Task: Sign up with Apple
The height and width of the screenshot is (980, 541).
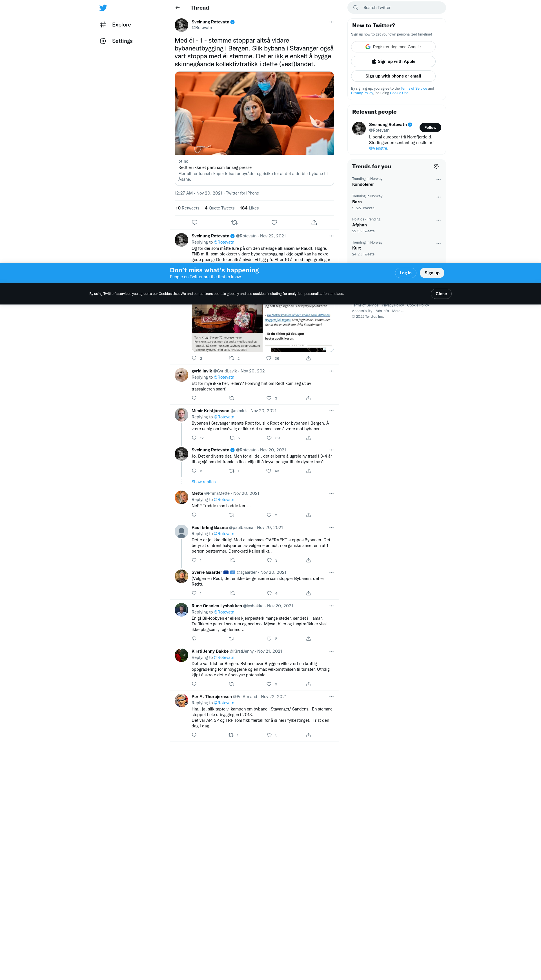Action: pos(393,62)
